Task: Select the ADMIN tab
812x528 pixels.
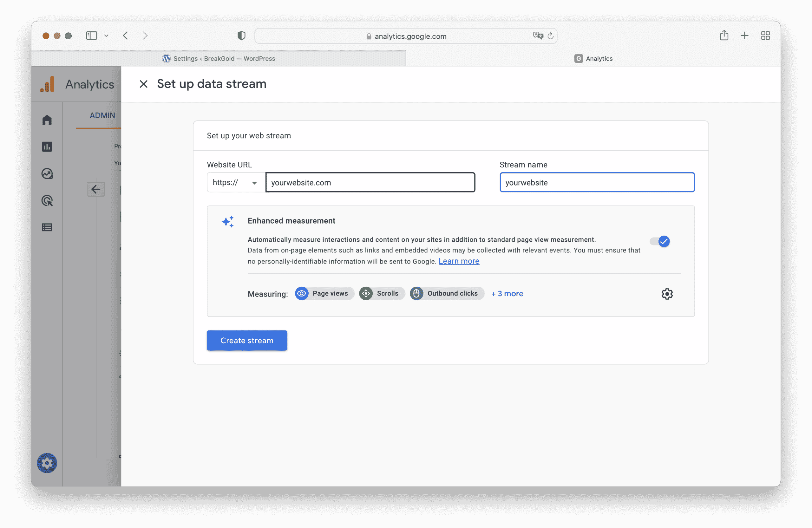Action: point(102,116)
